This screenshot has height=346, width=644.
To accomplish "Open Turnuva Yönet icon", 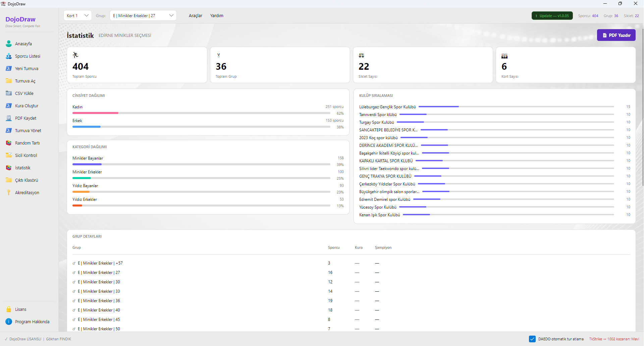I will (9, 130).
